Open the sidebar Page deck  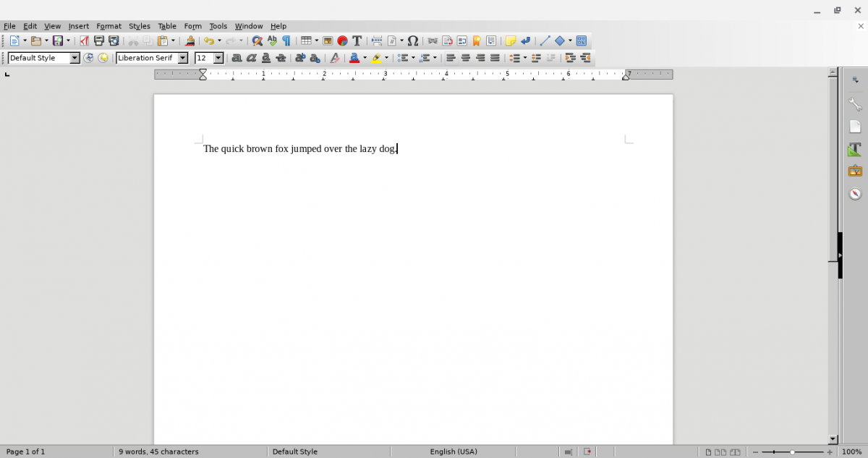pos(855,127)
